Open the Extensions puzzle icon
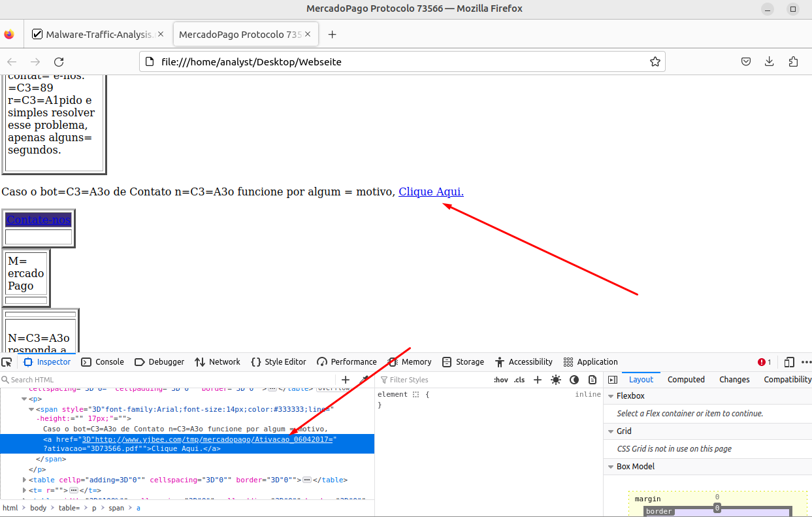The height and width of the screenshot is (517, 812). 793,61
